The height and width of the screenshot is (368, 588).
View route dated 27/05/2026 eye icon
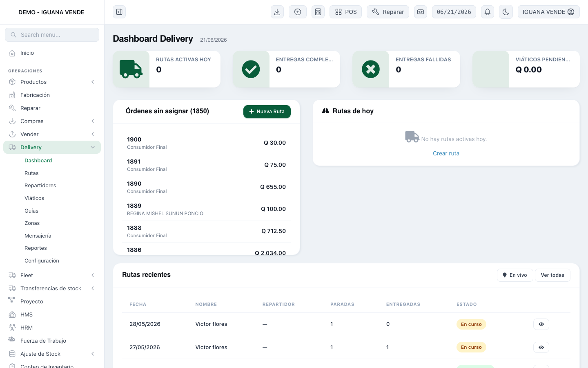[541, 347]
